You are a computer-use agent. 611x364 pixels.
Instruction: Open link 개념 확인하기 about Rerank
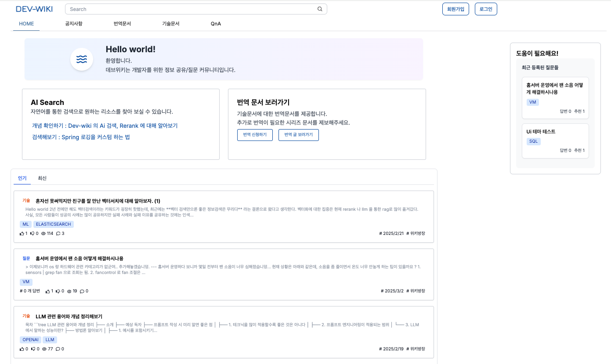105,126
